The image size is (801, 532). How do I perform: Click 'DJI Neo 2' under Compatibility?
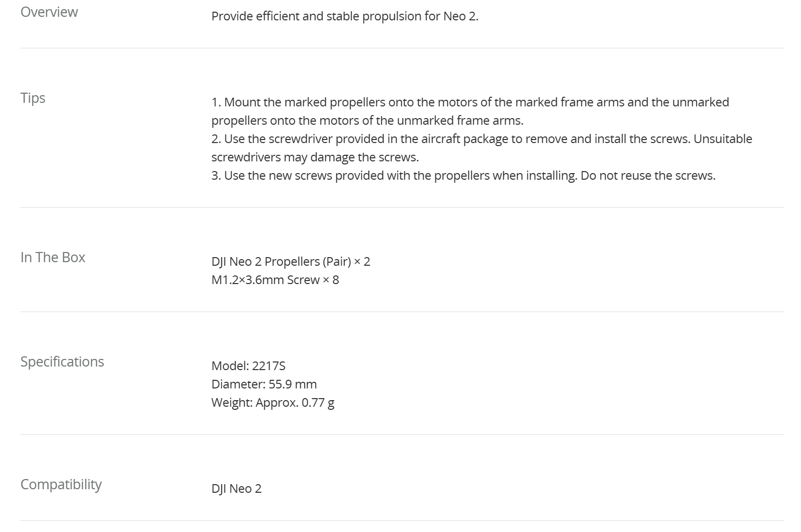click(x=236, y=489)
